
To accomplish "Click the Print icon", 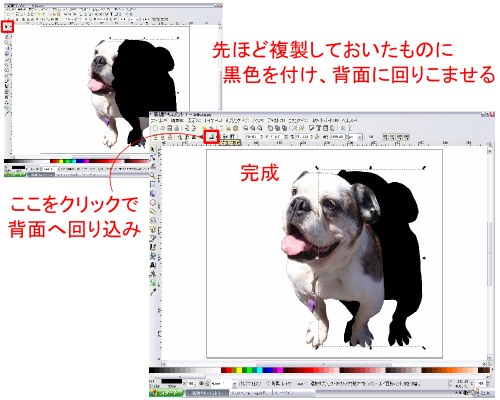I will [177, 128].
